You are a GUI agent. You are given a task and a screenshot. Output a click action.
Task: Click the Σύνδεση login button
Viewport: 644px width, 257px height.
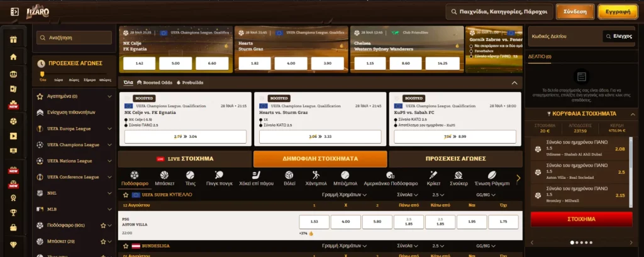click(575, 12)
